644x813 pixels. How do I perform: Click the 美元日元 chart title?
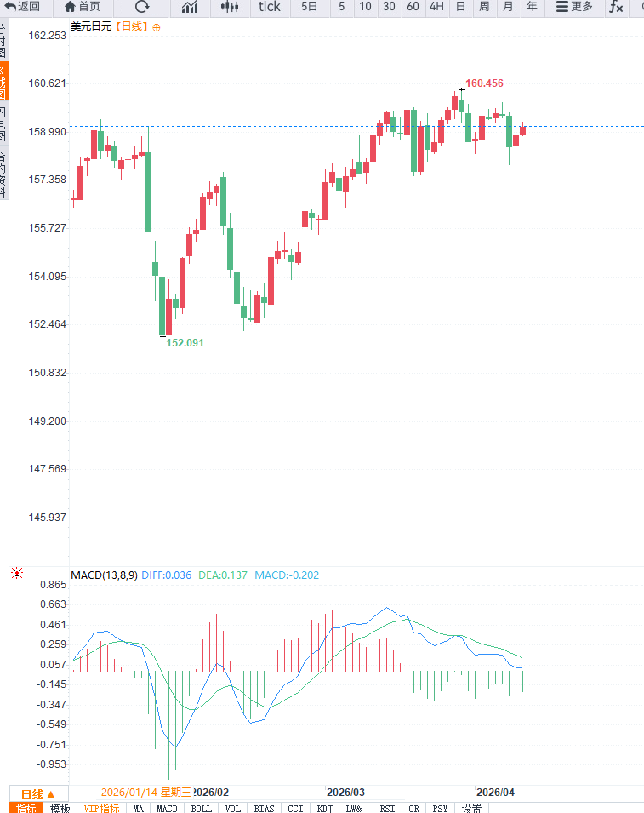click(x=91, y=26)
